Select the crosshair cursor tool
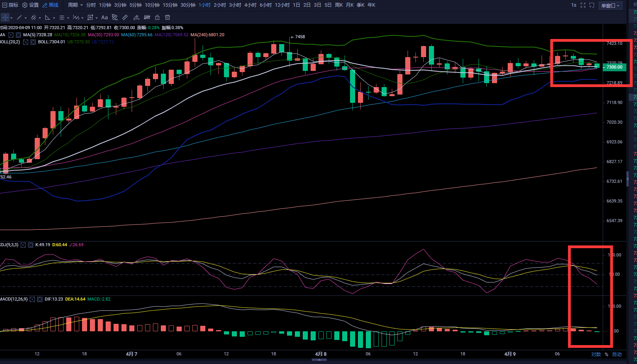637x364 pixels. coord(5,17)
